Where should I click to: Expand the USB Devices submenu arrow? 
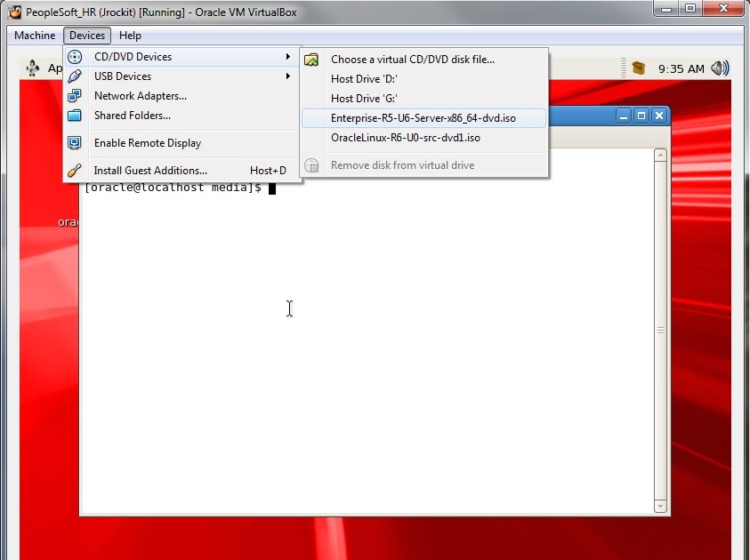point(288,76)
